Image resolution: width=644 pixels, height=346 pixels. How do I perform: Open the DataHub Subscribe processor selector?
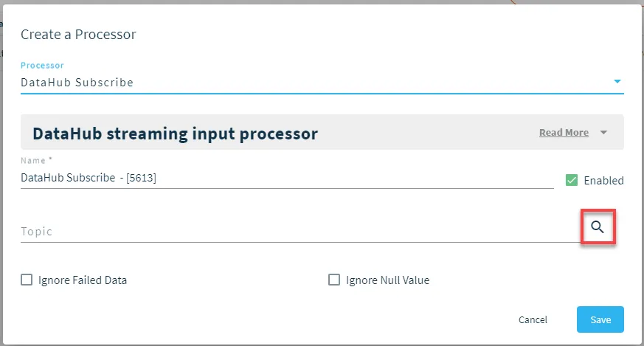[322, 83]
